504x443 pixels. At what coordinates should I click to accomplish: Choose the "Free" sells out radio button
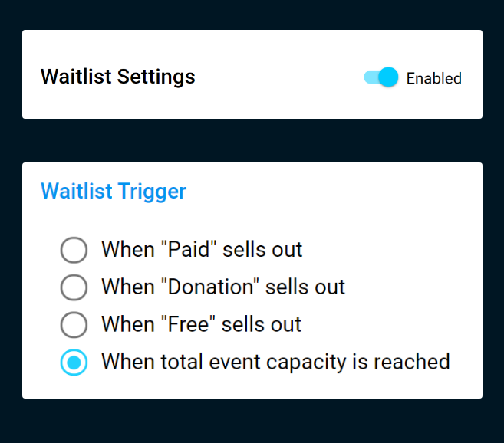(74, 325)
